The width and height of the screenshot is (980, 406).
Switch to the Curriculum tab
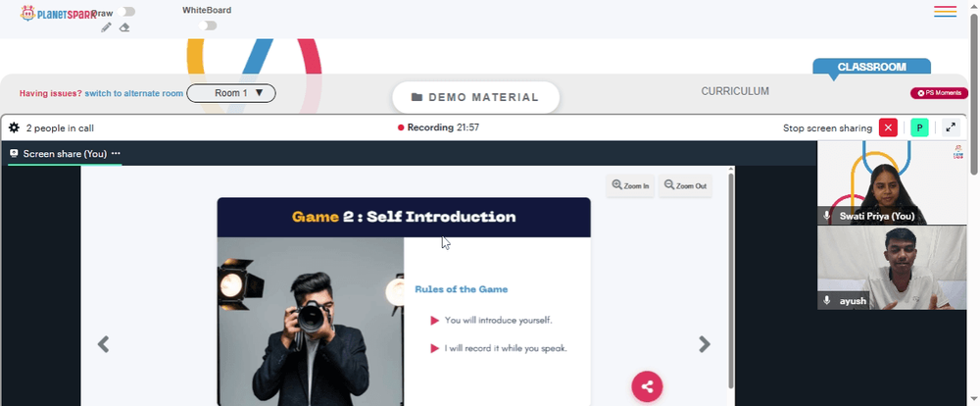click(x=735, y=91)
